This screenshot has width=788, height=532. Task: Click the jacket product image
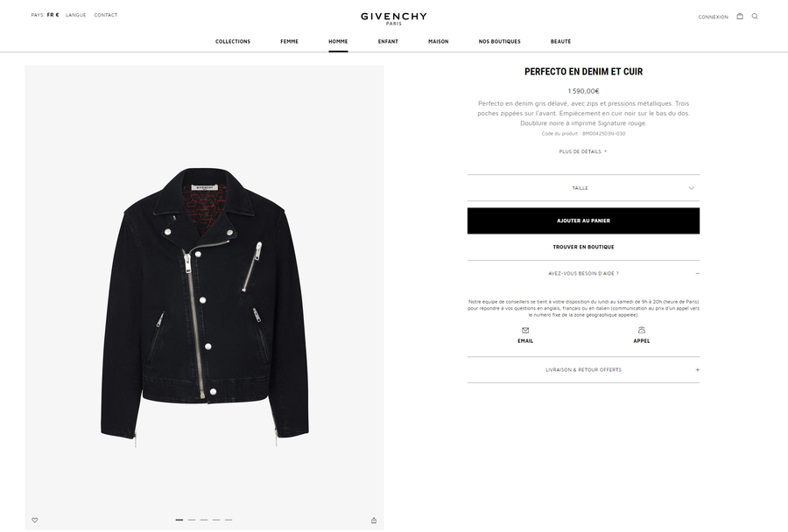[204, 306]
